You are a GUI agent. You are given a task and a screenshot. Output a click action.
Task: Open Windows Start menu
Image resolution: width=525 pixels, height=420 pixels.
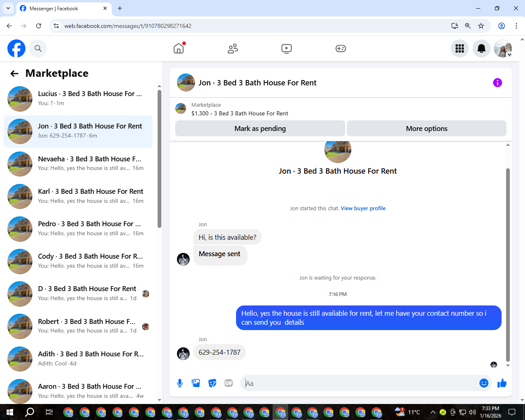click(x=10, y=412)
